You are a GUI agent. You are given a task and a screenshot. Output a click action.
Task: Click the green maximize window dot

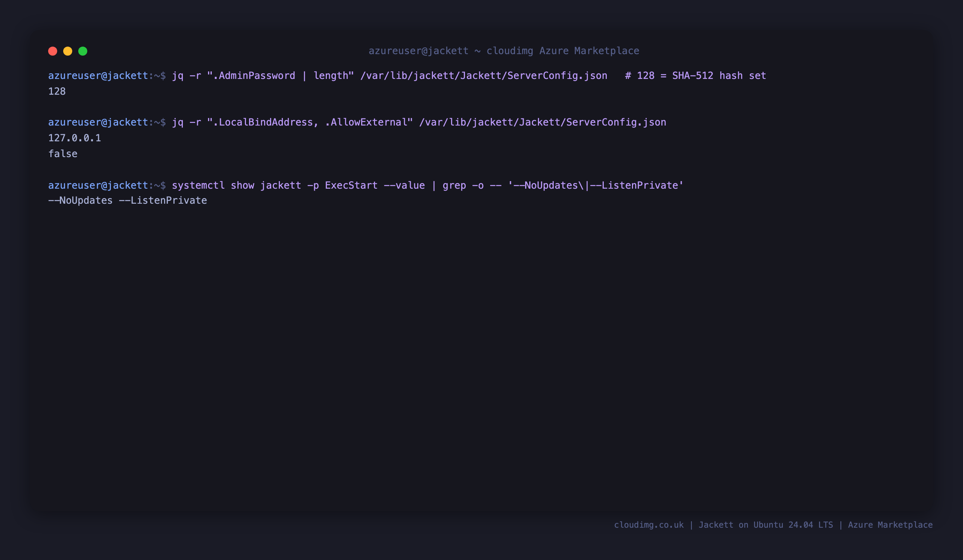83,51
